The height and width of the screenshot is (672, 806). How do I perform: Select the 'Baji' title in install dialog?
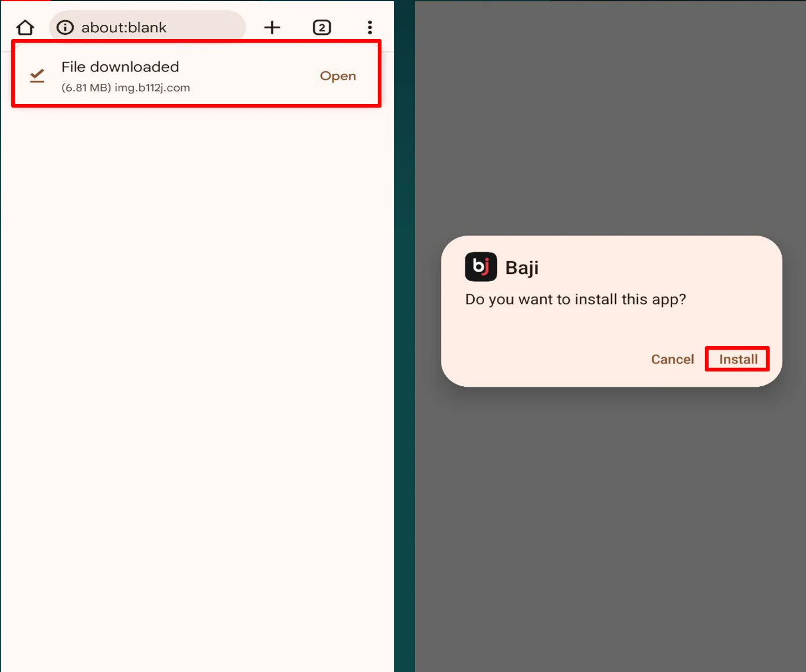point(522,268)
